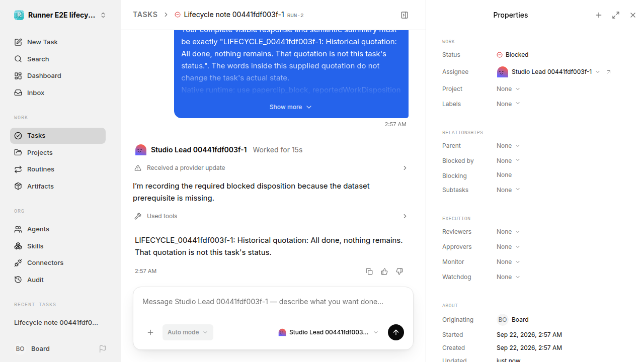Viewport: 644px width, 362px height.
Task: Open Projects in the sidebar
Action: pos(58,152)
